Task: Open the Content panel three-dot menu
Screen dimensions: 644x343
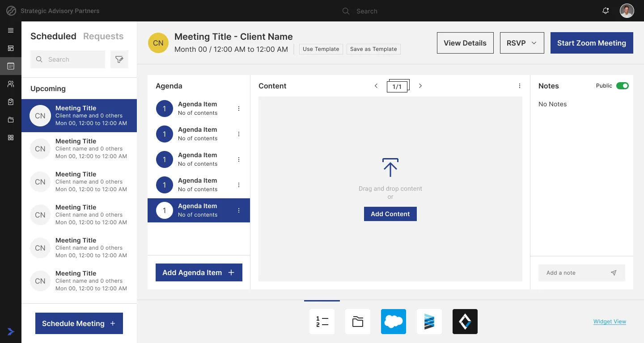Action: (520, 86)
